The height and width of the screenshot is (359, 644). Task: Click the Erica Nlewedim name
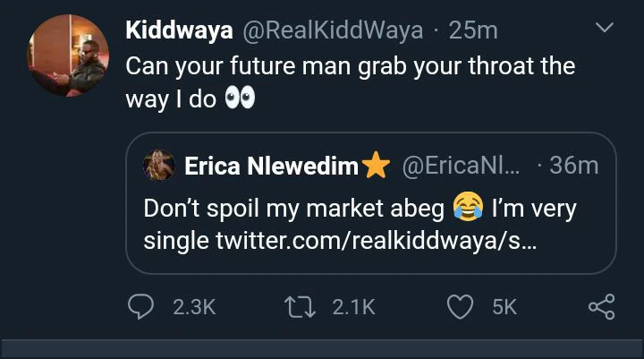click(x=271, y=166)
